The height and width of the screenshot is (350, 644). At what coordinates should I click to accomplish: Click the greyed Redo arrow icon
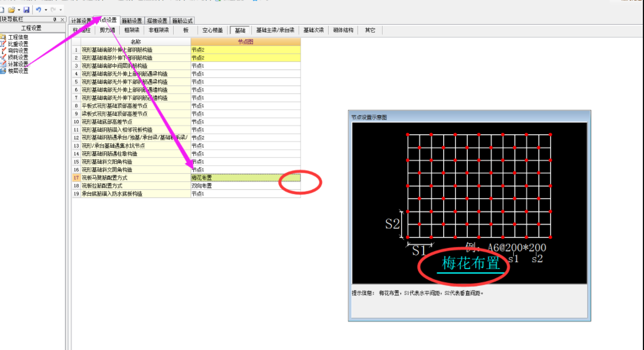pos(53,9)
